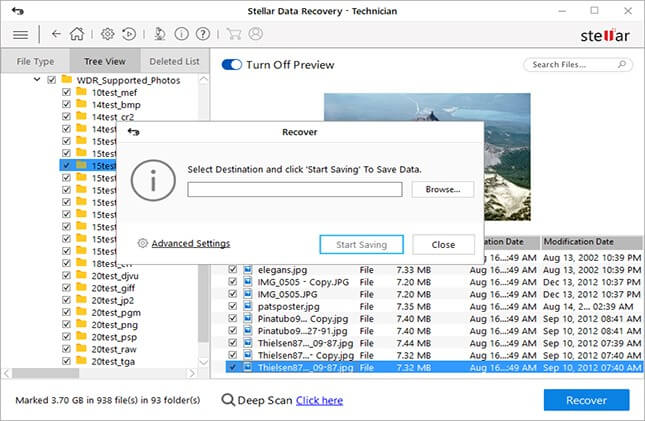
Task: Toggle the Turn Off Preview switch
Action: [x=232, y=65]
